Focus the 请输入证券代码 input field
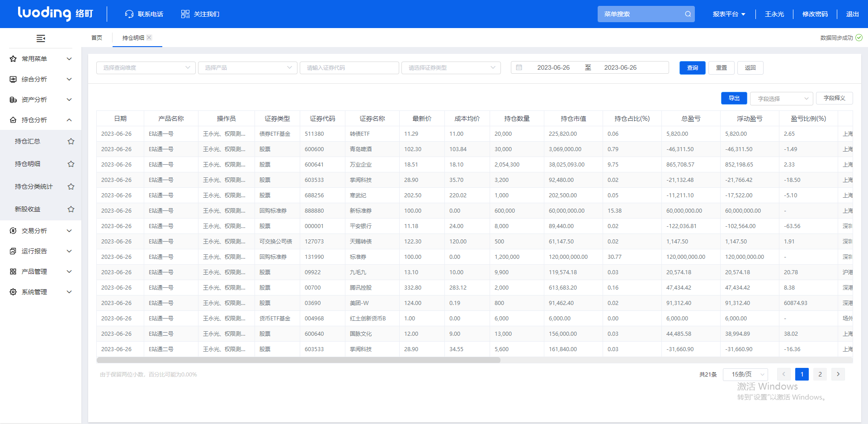 (349, 67)
